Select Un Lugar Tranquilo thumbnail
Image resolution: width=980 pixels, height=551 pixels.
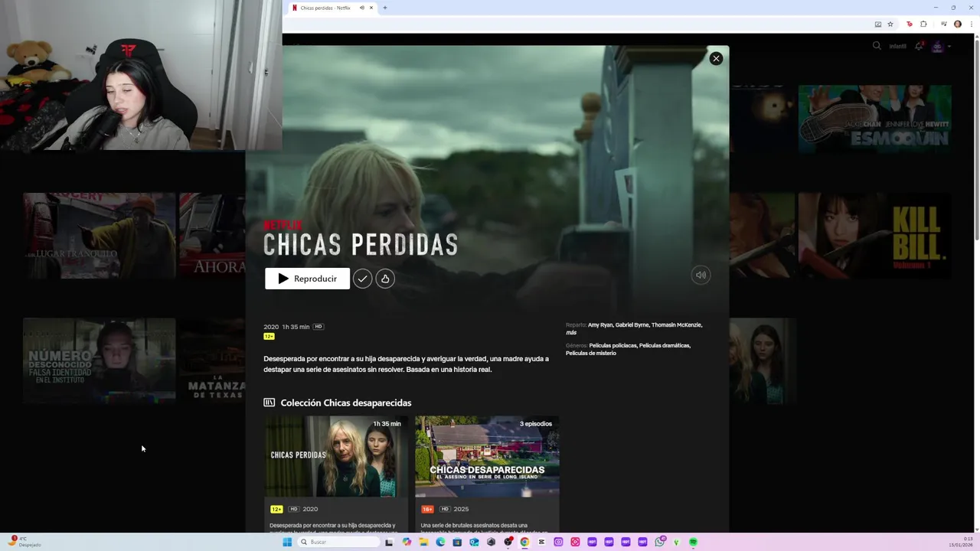pos(99,235)
